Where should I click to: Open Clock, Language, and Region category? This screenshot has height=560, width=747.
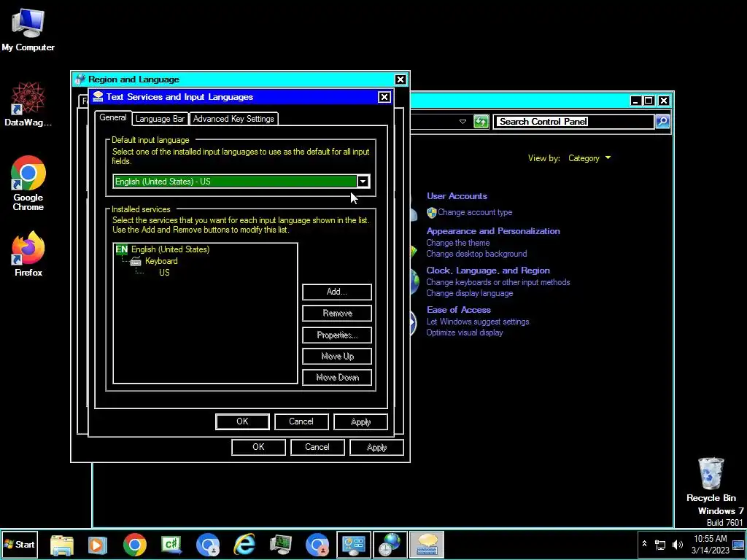pyautogui.click(x=488, y=271)
